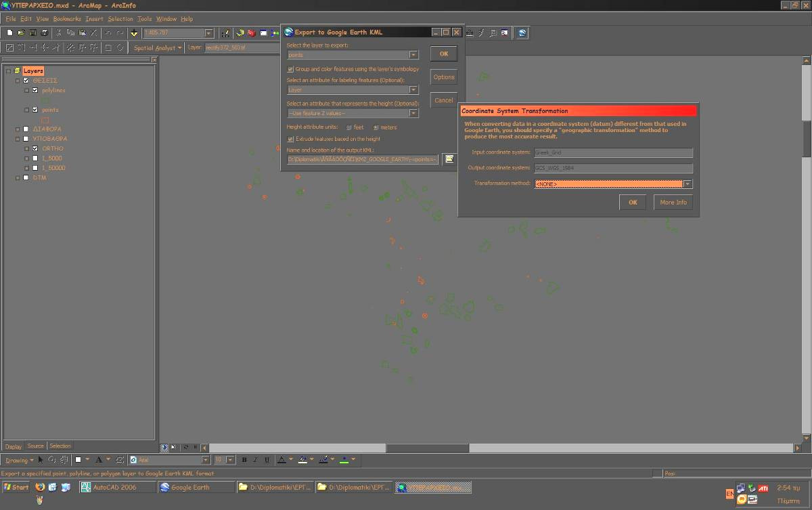The width and height of the screenshot is (812, 510).
Task: Open the Bookmarks menu
Action: click(66, 19)
